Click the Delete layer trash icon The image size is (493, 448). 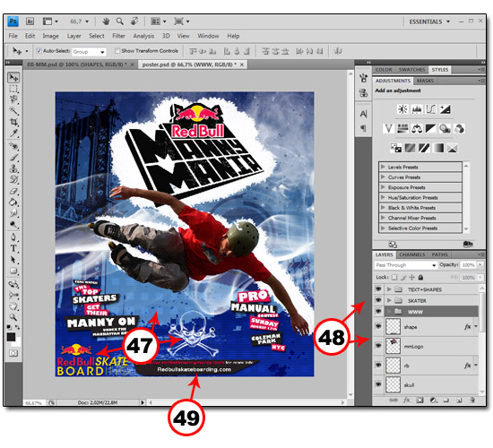472,401
